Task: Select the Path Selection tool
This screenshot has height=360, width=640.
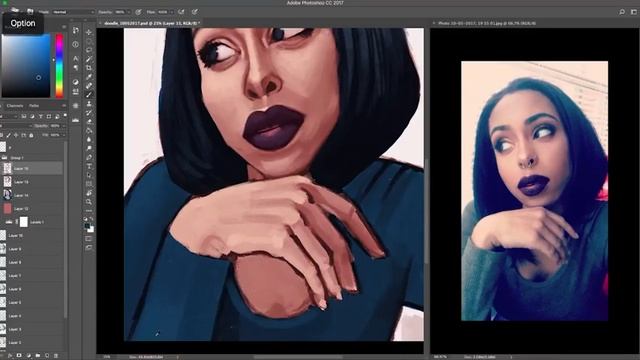Action: (89, 176)
